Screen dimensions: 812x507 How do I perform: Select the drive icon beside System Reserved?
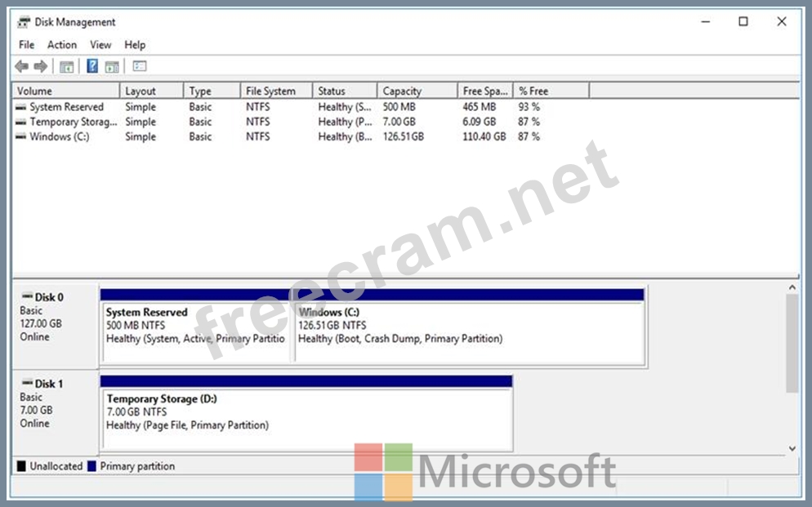tap(20, 107)
